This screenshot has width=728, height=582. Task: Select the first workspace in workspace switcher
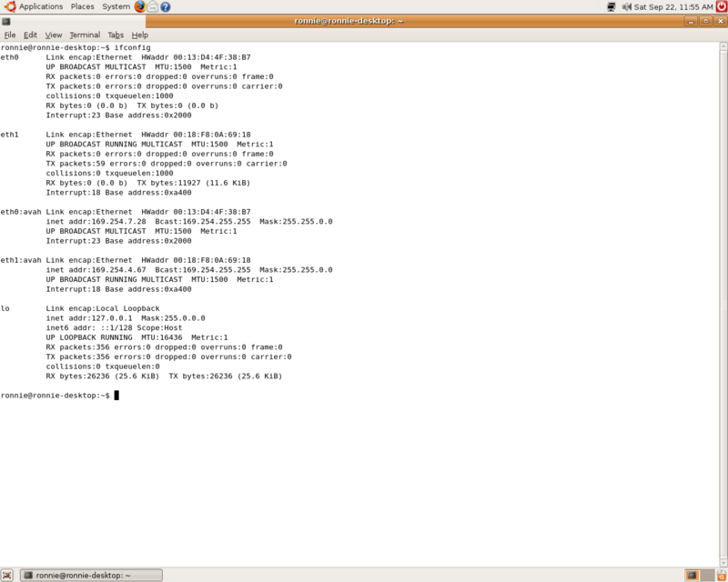click(693, 575)
